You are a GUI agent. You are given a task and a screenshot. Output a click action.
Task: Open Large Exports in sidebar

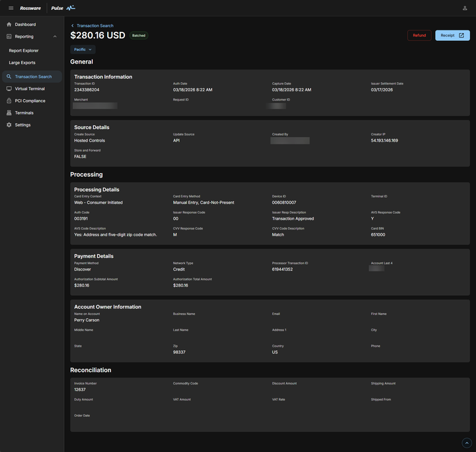[x=22, y=63]
